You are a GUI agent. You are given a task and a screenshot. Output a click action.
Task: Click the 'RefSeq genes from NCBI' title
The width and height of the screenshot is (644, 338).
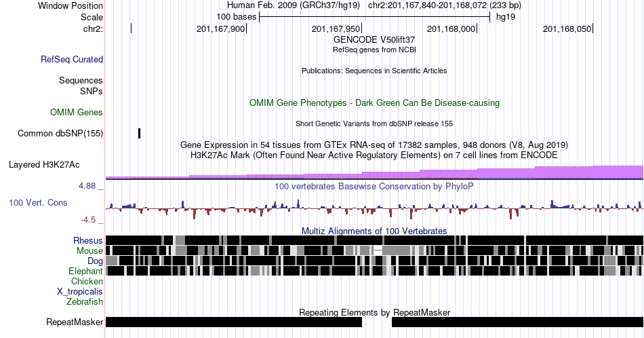[374, 50]
